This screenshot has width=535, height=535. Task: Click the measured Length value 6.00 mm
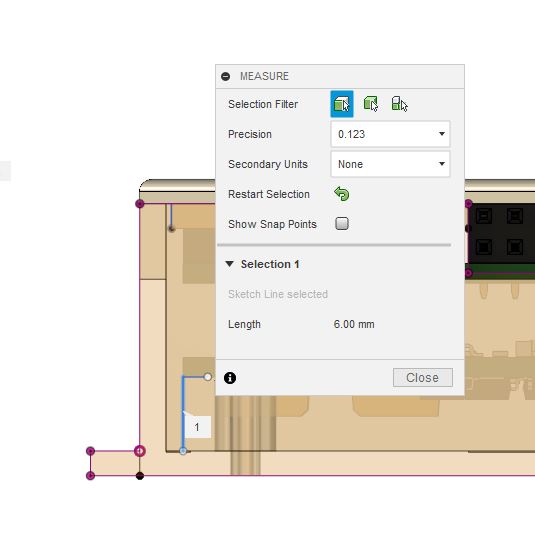click(x=354, y=324)
